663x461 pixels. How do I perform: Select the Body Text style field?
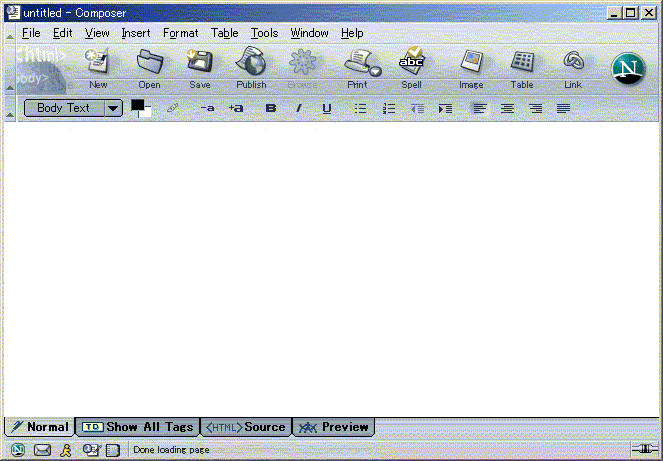click(64, 108)
